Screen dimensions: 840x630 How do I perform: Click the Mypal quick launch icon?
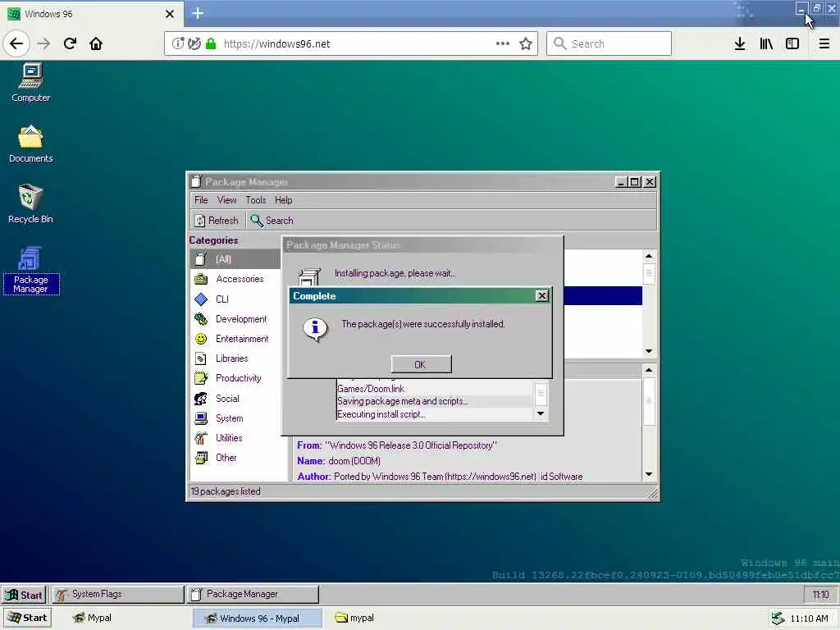point(92,618)
